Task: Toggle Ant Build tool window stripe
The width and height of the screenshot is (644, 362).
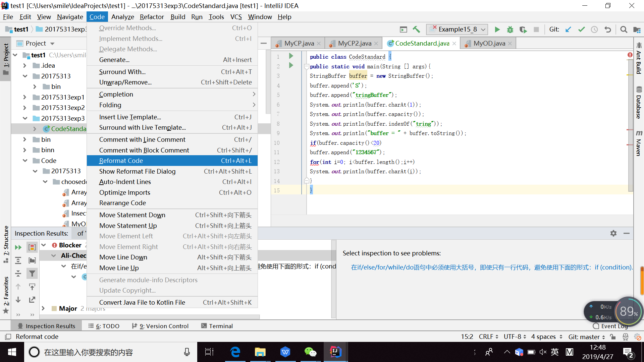Action: point(639,58)
